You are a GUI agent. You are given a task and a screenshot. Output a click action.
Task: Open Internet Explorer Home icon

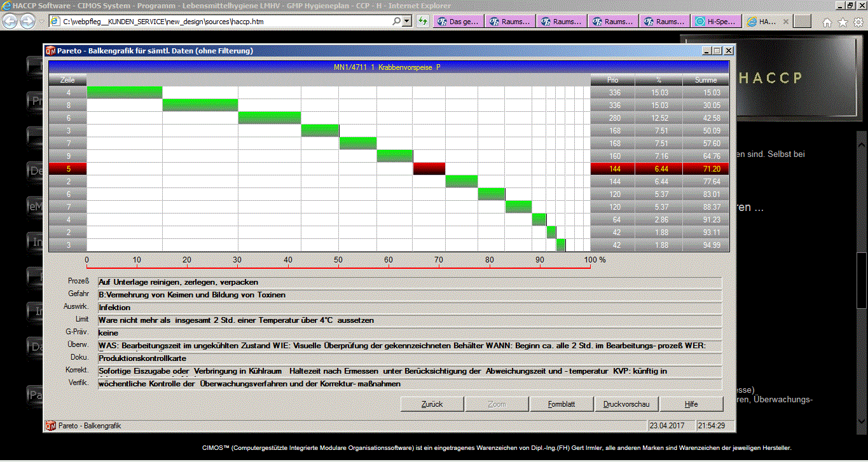[x=827, y=22]
